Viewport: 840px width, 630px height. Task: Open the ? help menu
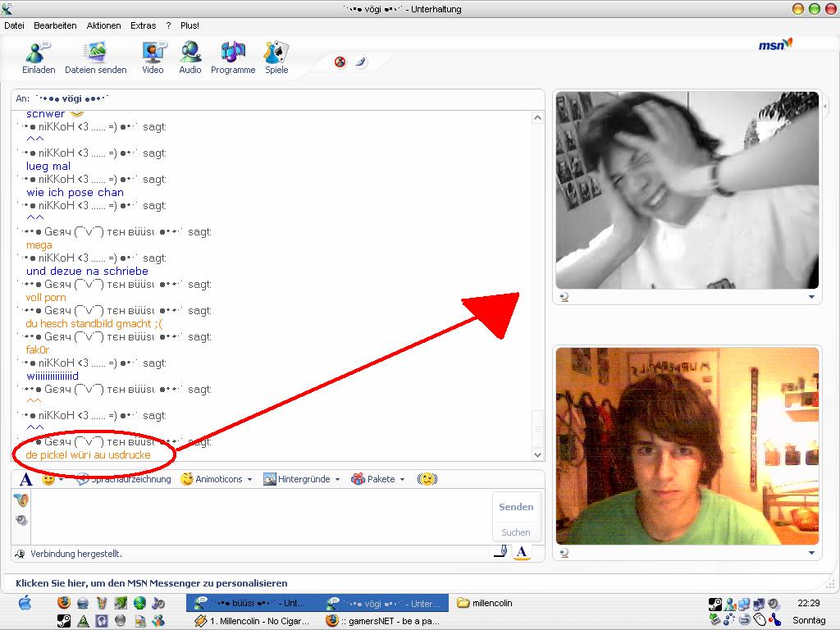(x=168, y=25)
